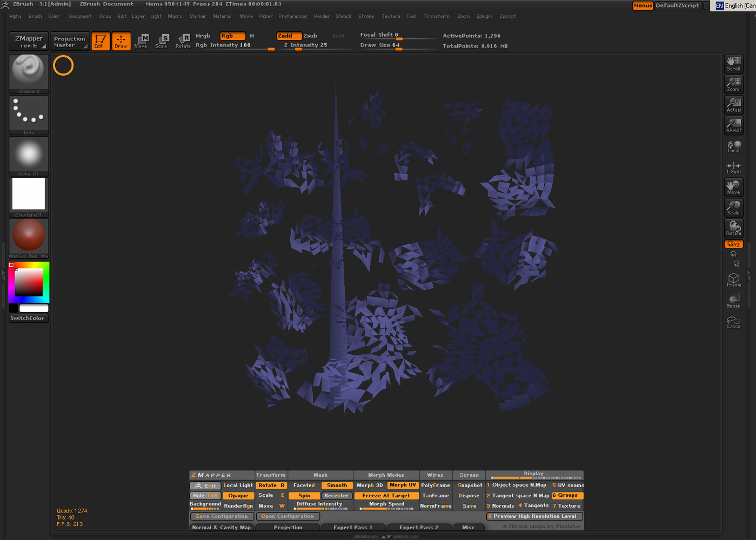Enable PolyFrame display in ZMapper
This screenshot has width=756, height=540.
point(436,485)
